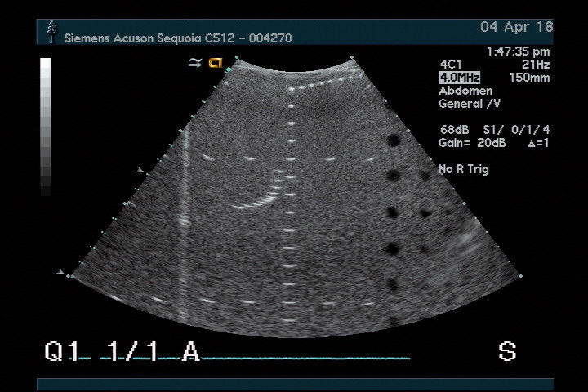
Task: Click the orange transducer orientation marker
Action: pos(216,62)
